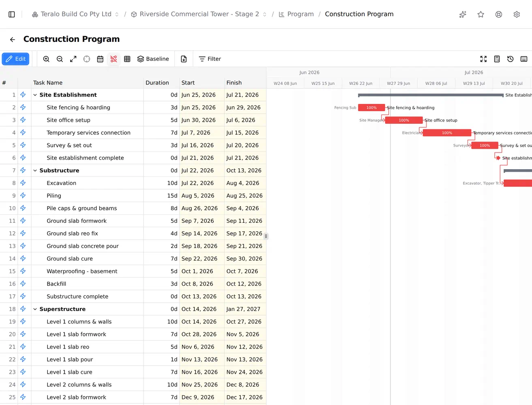Click the crosshair scroll-to-today icon
The height and width of the screenshot is (405, 532).
click(x=87, y=59)
